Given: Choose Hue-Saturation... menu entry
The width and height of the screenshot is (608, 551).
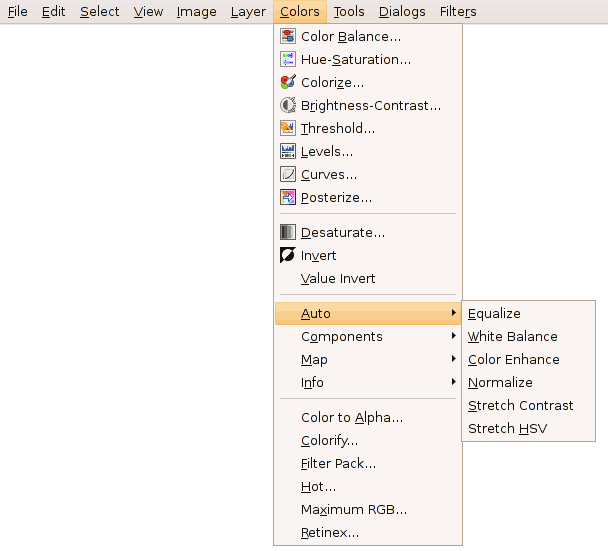Looking at the screenshot, I should pos(368,59).
